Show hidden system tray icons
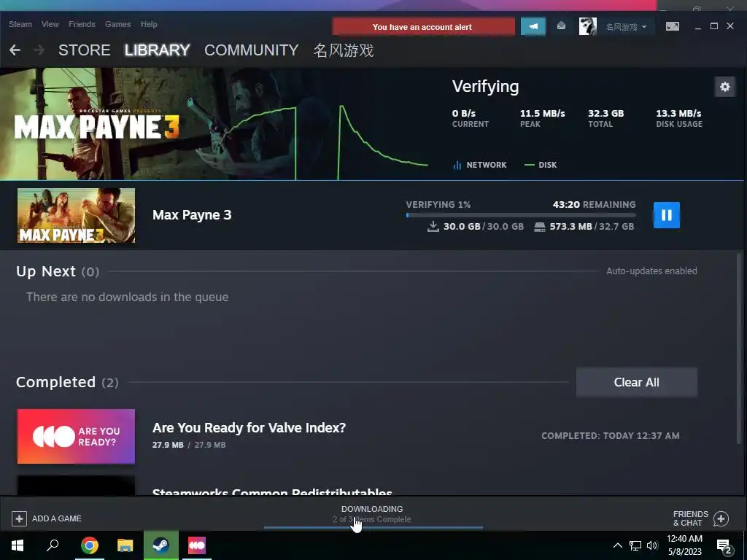 pyautogui.click(x=617, y=545)
